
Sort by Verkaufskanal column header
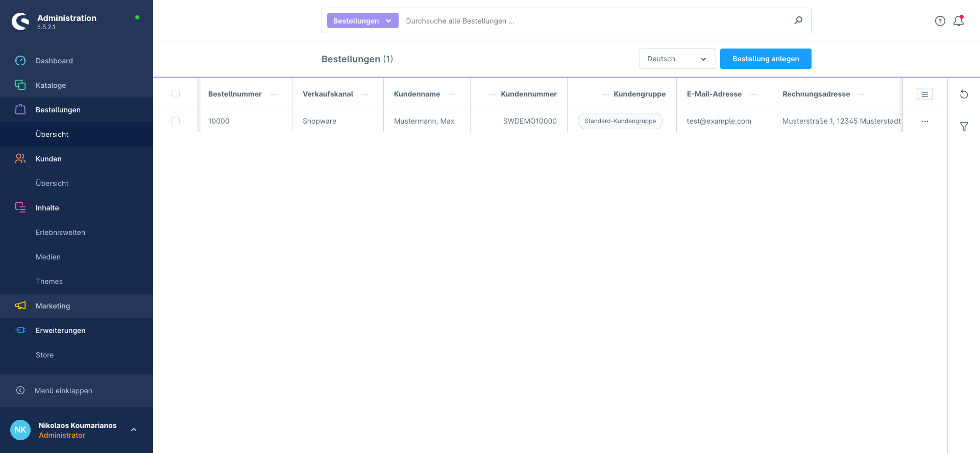click(328, 94)
